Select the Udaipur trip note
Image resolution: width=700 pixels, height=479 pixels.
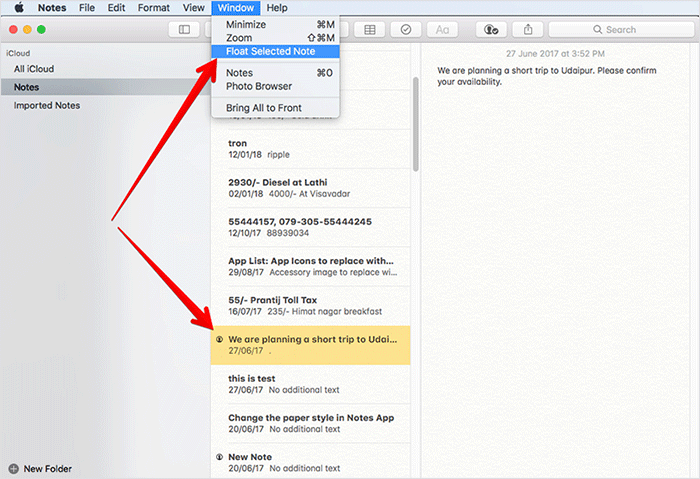click(310, 345)
